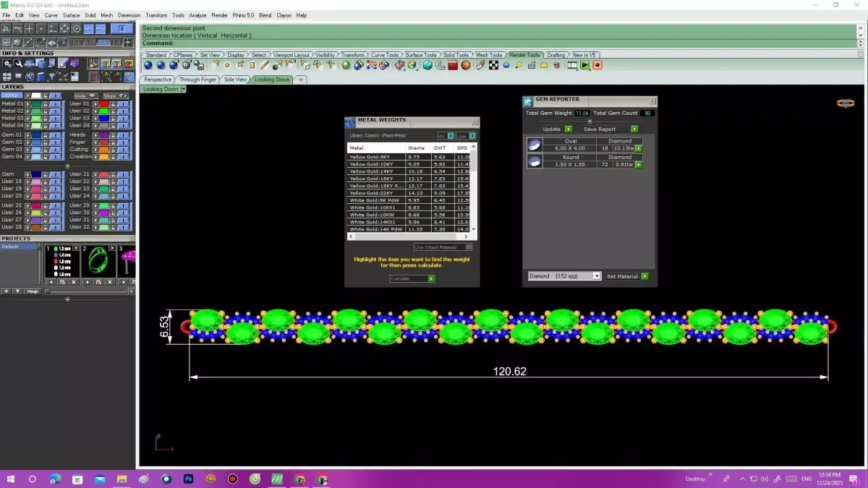Collapse the Gem Reporter totals chevron

589,121
